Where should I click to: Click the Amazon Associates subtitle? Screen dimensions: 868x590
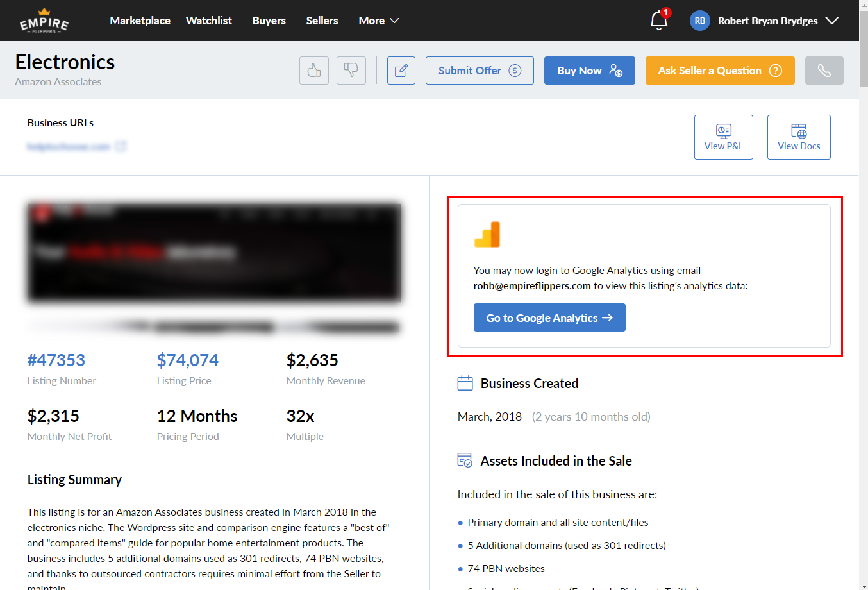[x=58, y=82]
